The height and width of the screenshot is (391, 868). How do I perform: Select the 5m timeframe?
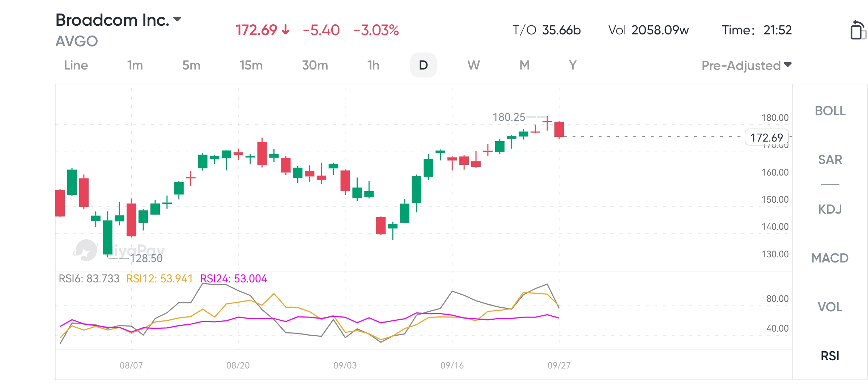[x=191, y=65]
